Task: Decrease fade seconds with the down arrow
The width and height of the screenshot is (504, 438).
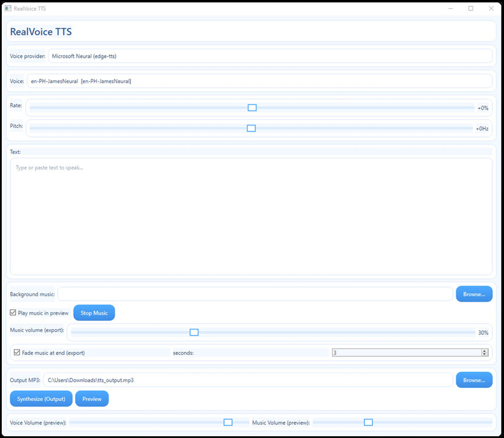Action: [x=485, y=354]
